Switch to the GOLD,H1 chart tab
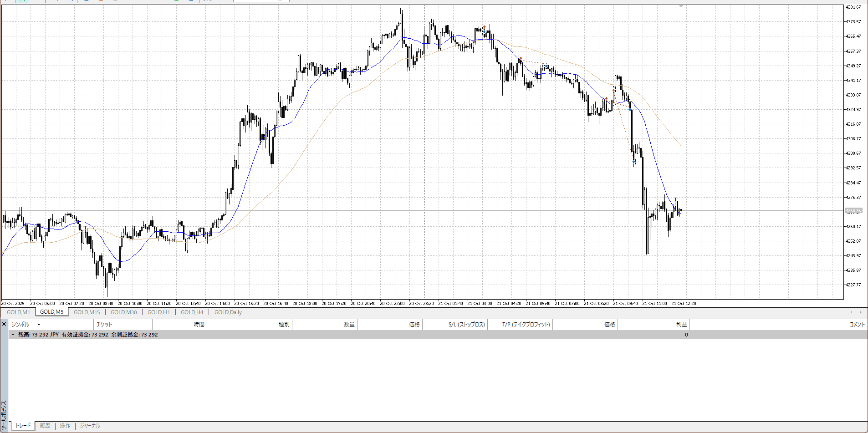The image size is (868, 433). pos(158,312)
